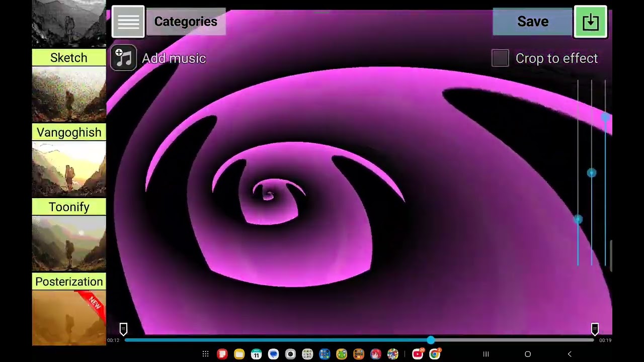Click the 00:12 start time label
Screen dimensions: 644x362
click(x=113, y=340)
